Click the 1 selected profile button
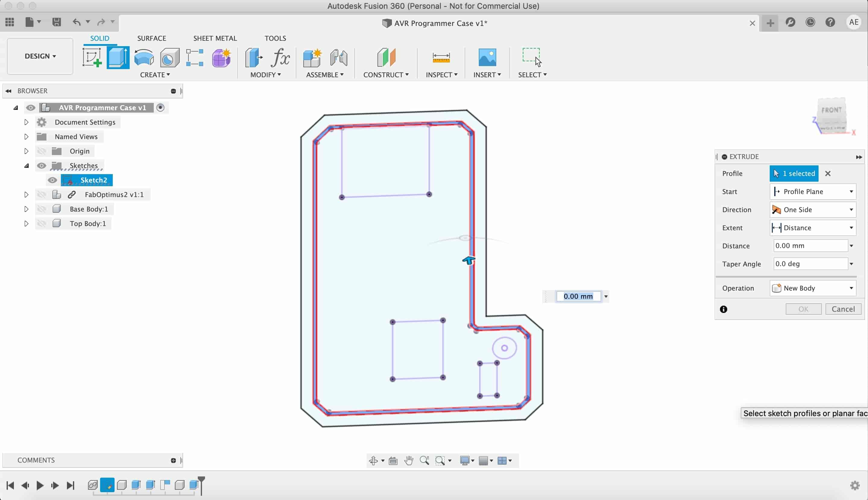The height and width of the screenshot is (500, 868). [x=794, y=174]
